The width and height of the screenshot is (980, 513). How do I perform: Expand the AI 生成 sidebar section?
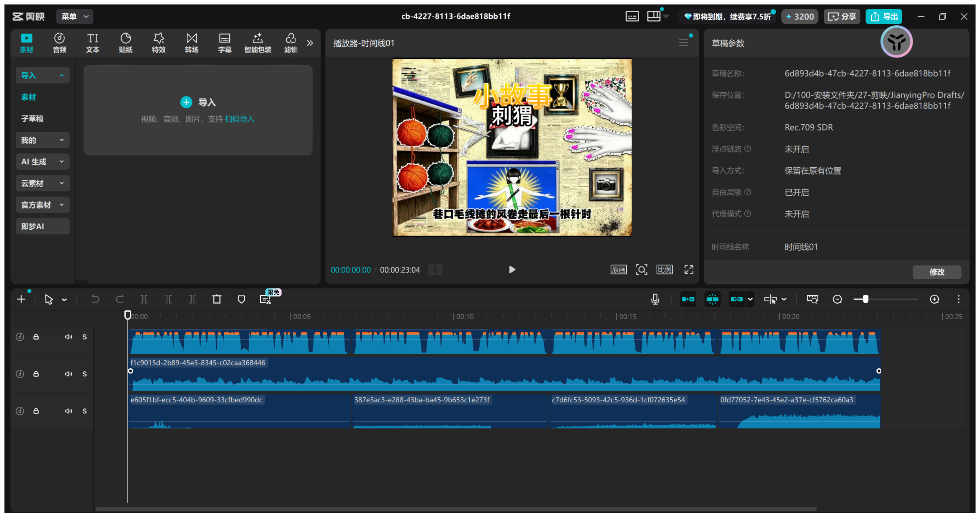pyautogui.click(x=42, y=162)
